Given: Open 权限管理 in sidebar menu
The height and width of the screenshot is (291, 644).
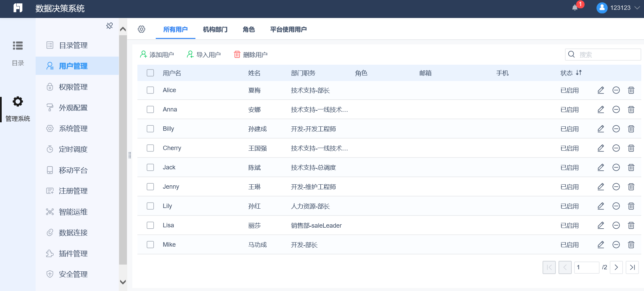Looking at the screenshot, I should (77, 87).
